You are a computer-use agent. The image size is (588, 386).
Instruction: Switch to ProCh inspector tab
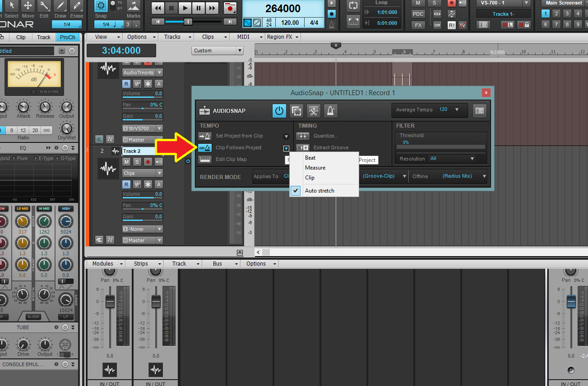68,37
